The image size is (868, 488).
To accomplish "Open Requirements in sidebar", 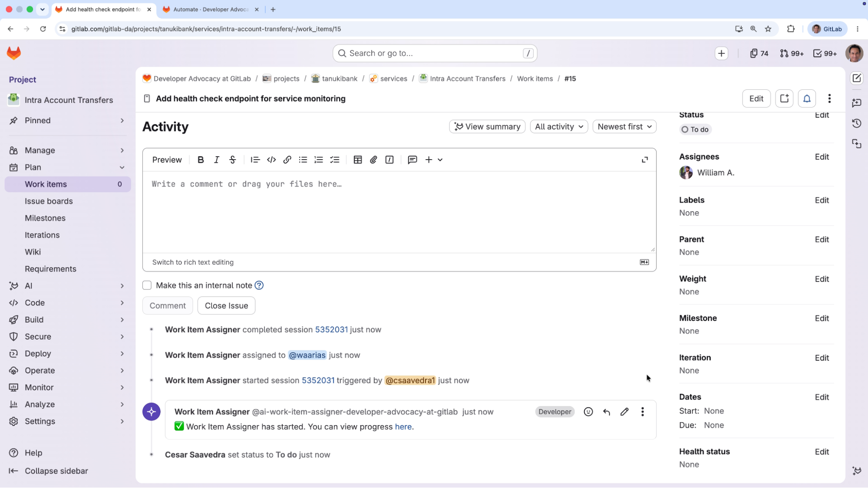I will click(x=68, y=269).
